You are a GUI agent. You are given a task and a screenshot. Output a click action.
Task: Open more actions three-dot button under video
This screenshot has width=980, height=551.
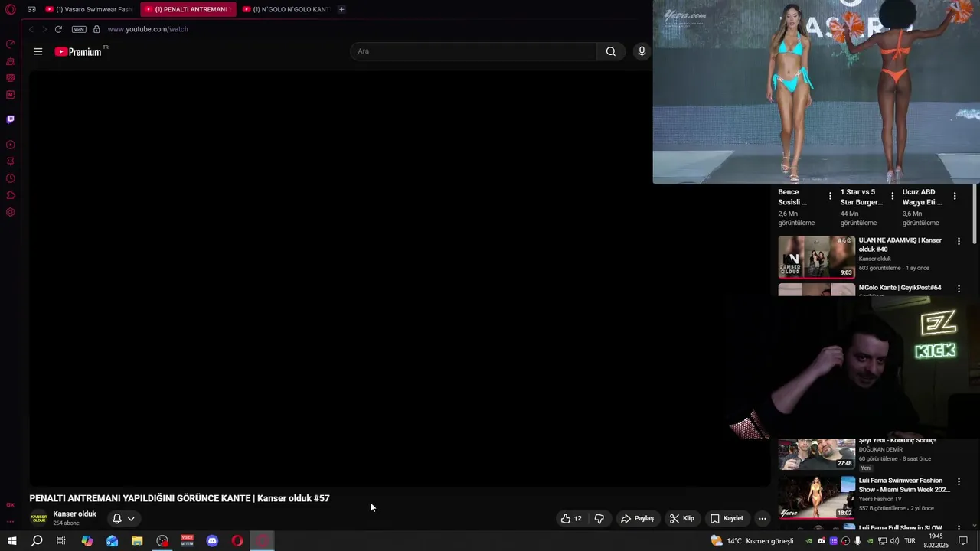tap(762, 519)
